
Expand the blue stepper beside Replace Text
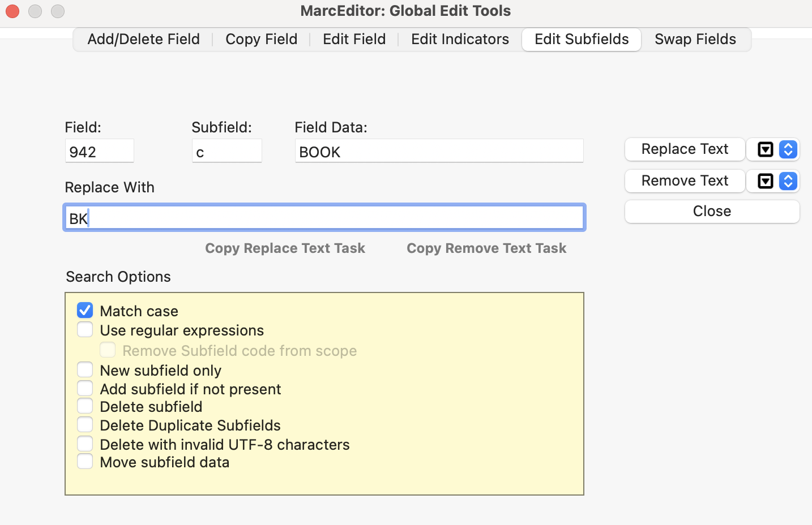tap(788, 149)
